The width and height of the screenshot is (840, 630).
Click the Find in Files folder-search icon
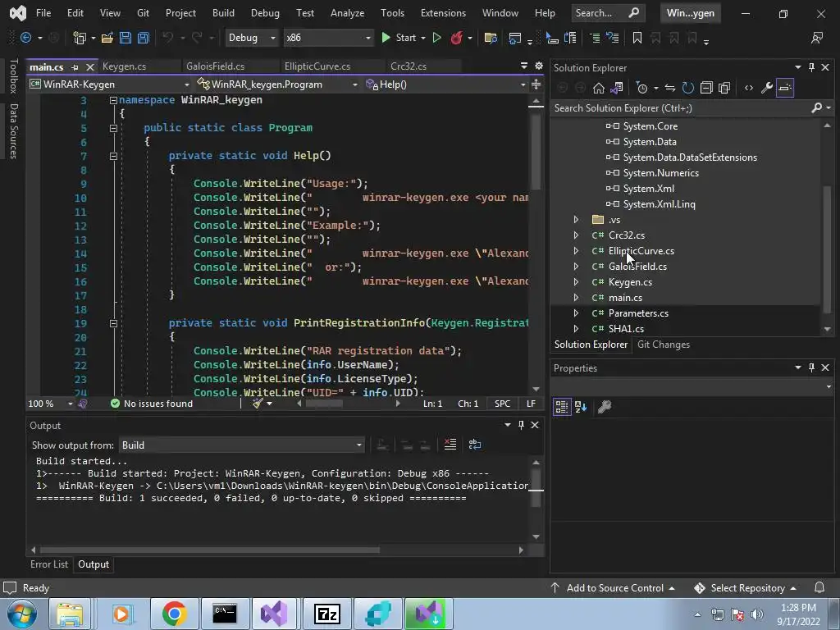491,38
